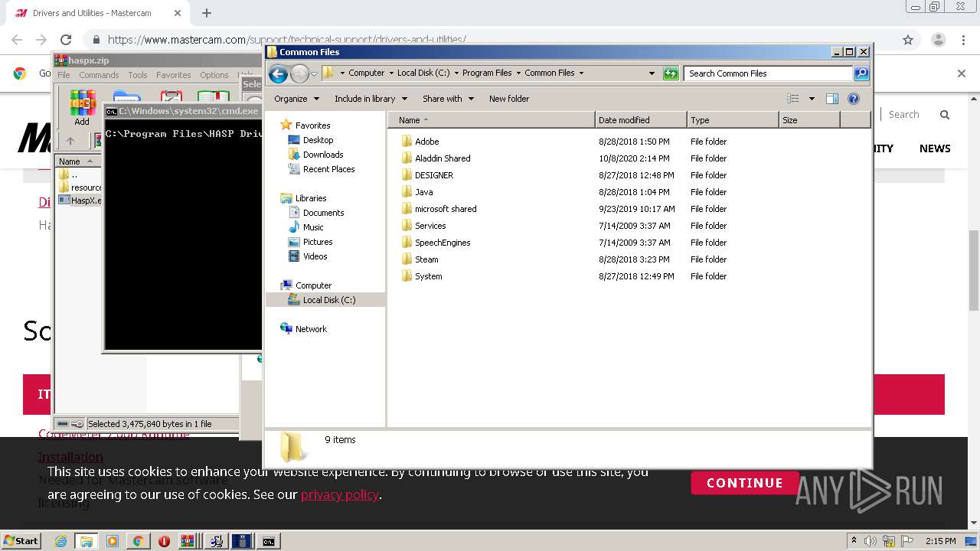Screen dimensions: 980x551
Task: Click the Opera icon on taskbar
Action: [164, 541]
